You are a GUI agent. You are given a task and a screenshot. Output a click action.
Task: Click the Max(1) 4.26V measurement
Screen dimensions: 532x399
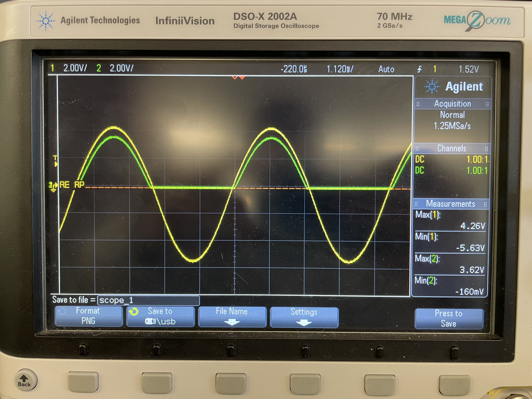(x=450, y=220)
